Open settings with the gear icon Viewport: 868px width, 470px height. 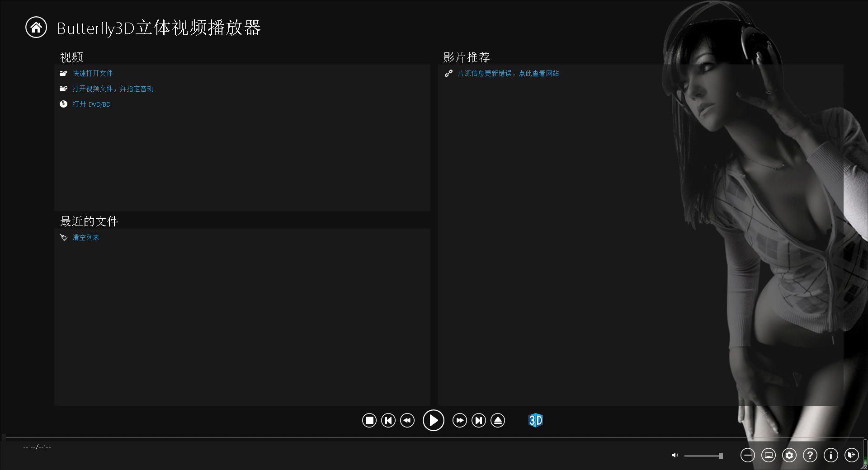[x=789, y=456]
